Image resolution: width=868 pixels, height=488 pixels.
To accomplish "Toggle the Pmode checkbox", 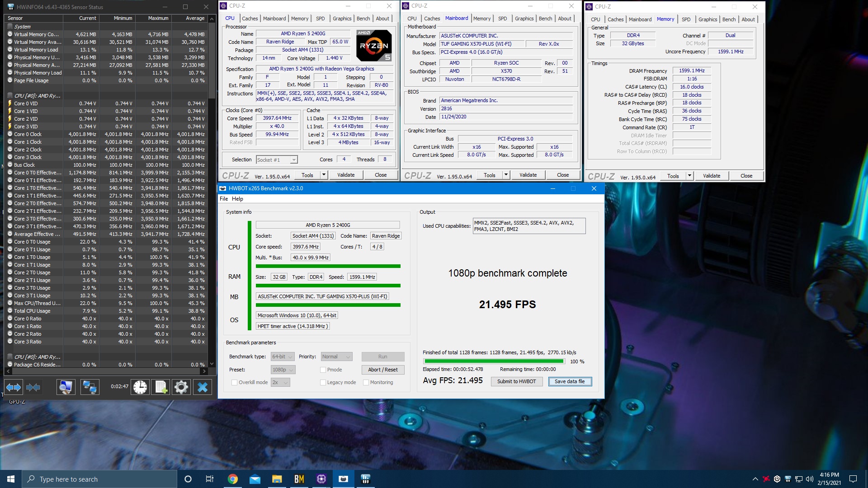I will tap(323, 370).
